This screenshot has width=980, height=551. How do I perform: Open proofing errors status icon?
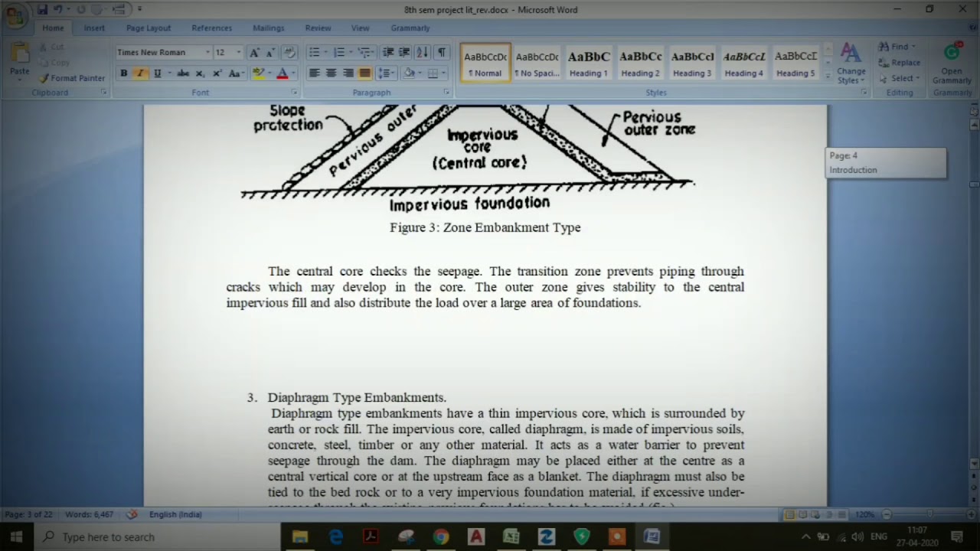point(132,514)
